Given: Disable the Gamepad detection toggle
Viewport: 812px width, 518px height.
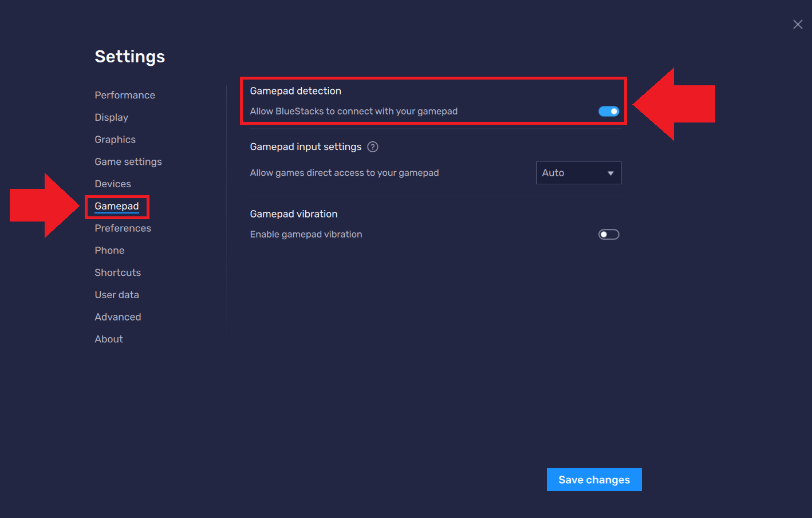Looking at the screenshot, I should (609, 111).
